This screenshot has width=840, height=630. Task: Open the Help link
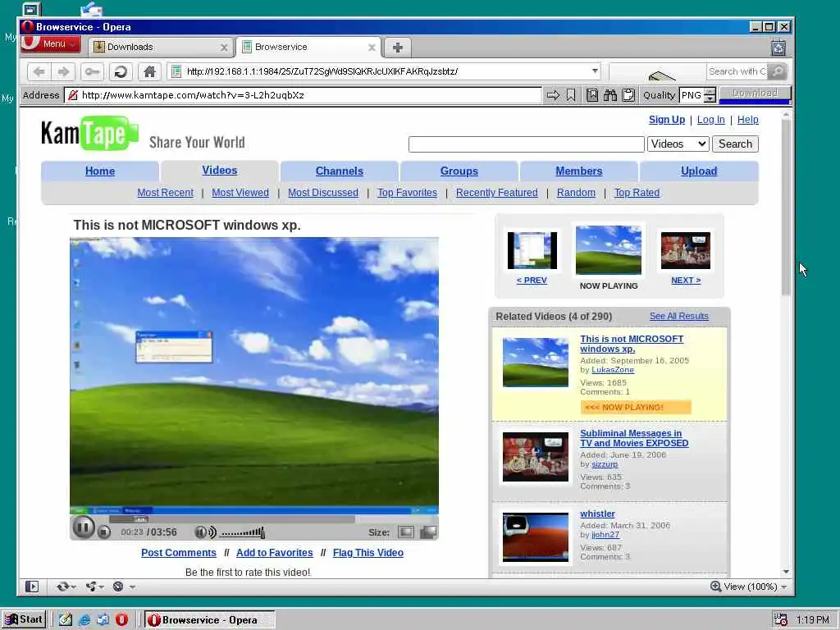[x=747, y=120]
